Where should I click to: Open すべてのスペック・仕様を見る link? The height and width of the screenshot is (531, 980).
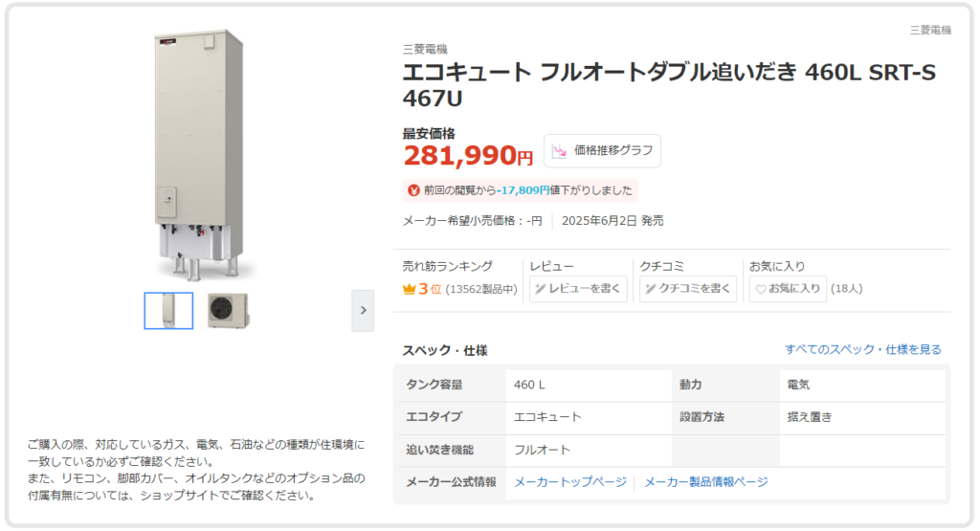[x=862, y=350]
